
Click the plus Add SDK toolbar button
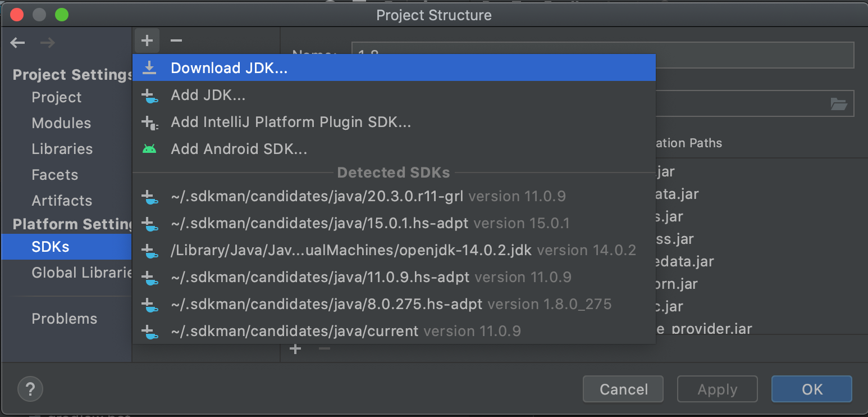click(147, 40)
